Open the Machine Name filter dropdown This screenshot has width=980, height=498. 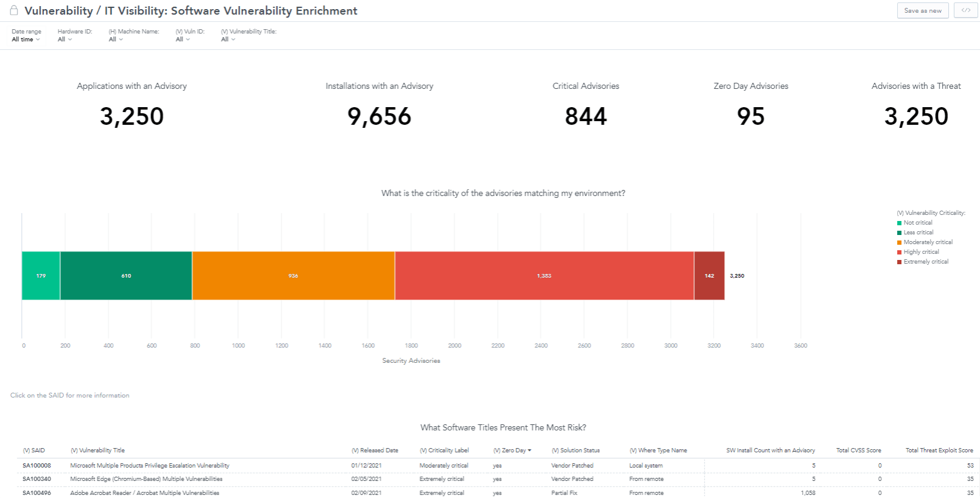click(x=116, y=40)
